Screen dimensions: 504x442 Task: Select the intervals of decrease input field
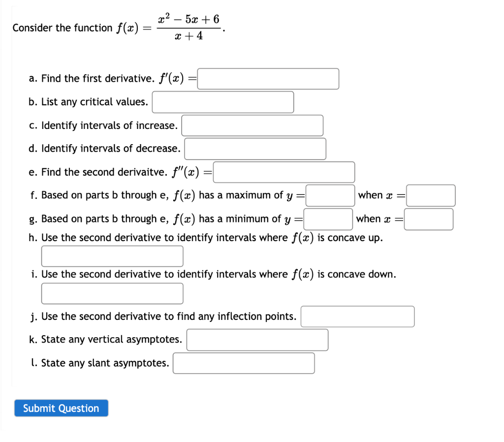pos(254,149)
